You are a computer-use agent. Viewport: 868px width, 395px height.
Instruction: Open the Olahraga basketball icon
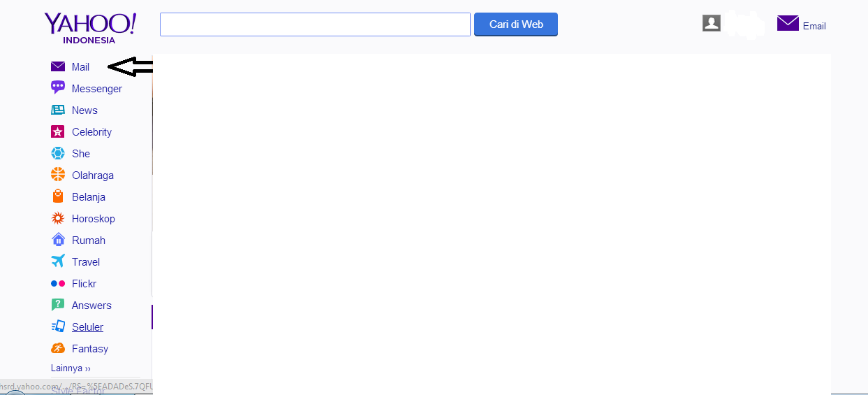pyautogui.click(x=58, y=175)
